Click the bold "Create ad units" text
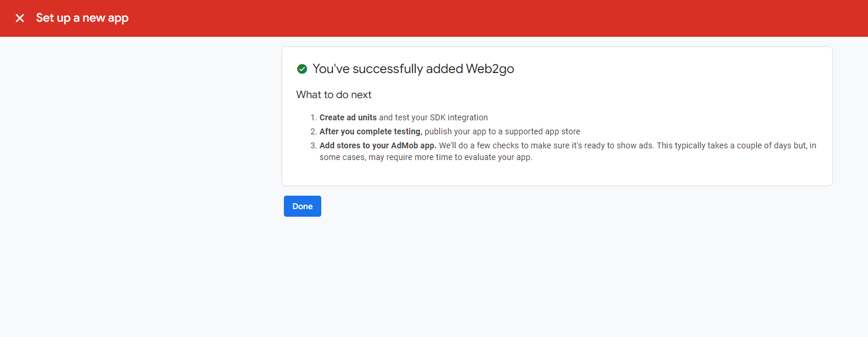The height and width of the screenshot is (337, 868). click(x=348, y=117)
